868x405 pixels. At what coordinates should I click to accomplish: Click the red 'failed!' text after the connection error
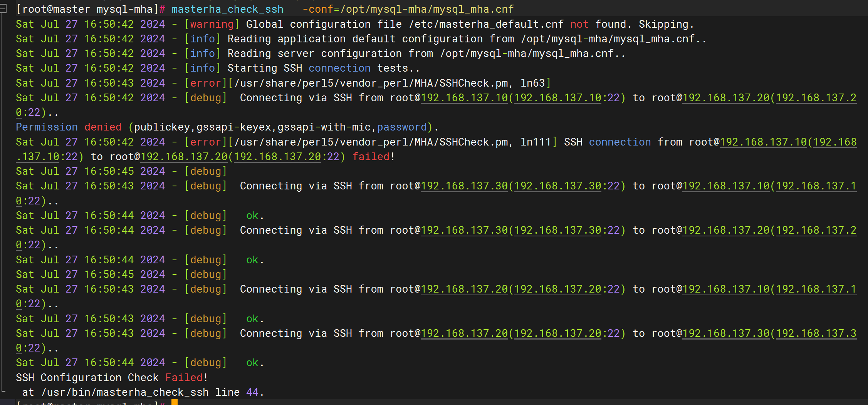click(x=373, y=157)
